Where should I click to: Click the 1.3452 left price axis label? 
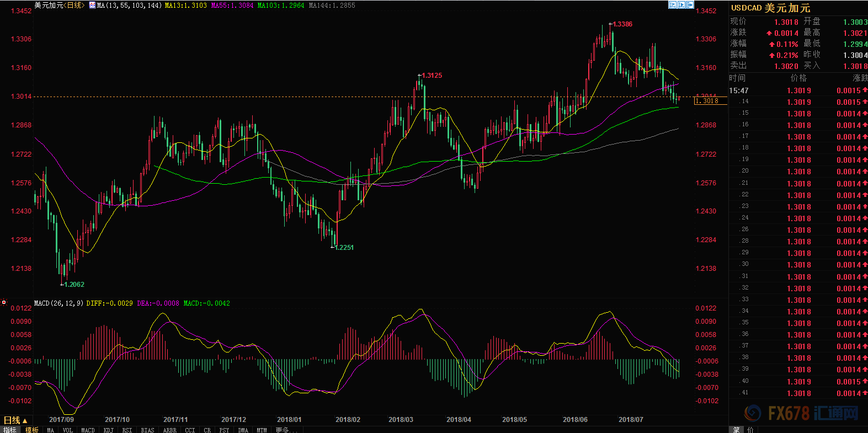click(x=21, y=11)
